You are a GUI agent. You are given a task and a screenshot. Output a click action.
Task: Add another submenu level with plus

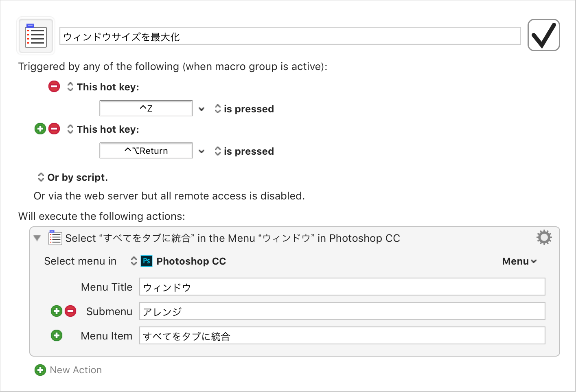(x=57, y=311)
